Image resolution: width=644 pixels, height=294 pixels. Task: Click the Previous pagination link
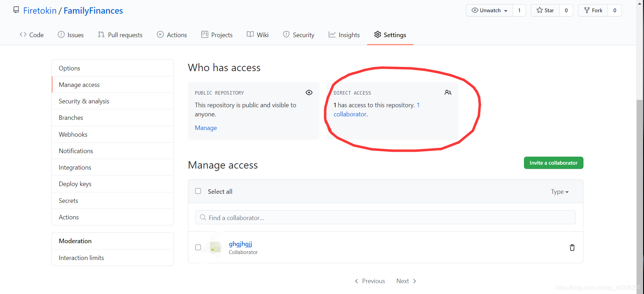370,281
